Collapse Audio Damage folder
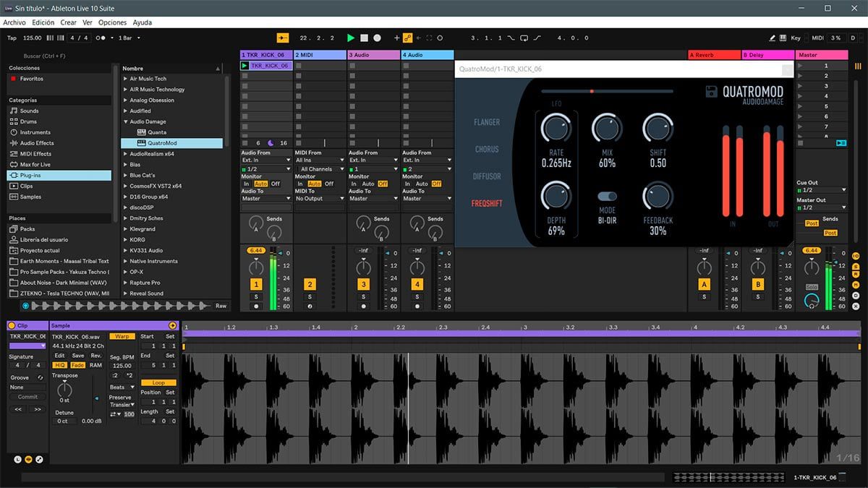The image size is (868, 488). click(125, 121)
